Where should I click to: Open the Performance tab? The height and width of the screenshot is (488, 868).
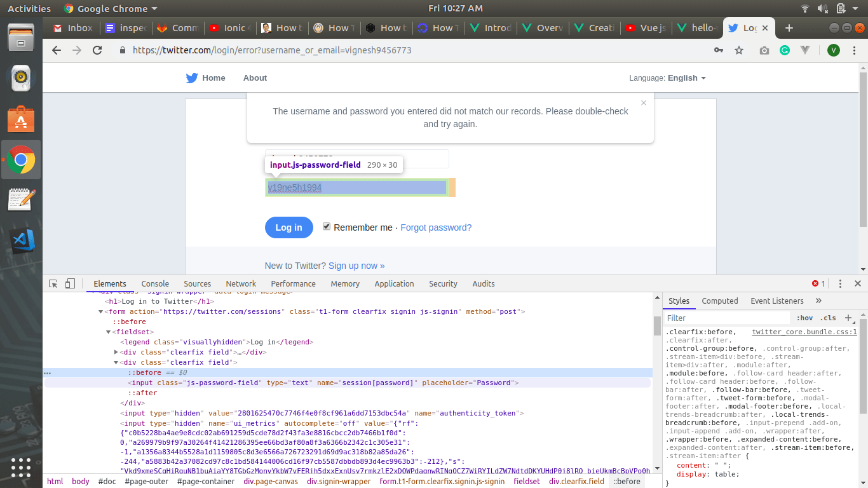tap(293, 284)
